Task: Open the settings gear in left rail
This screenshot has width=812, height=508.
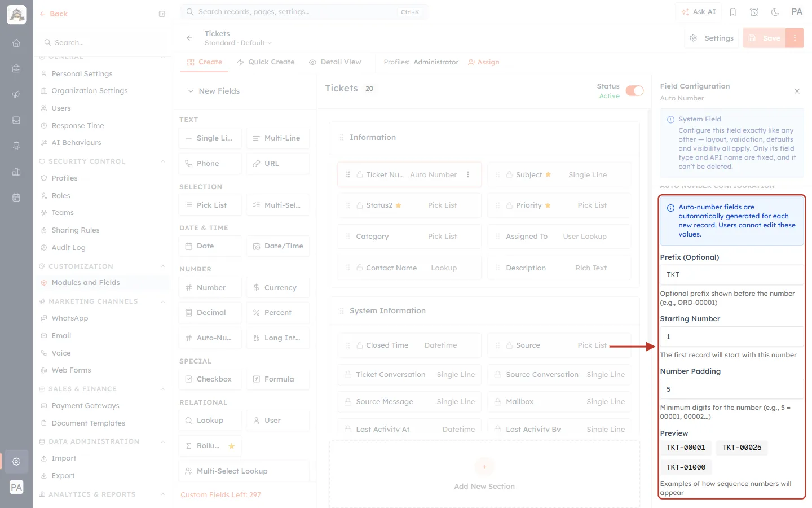Action: point(16,461)
